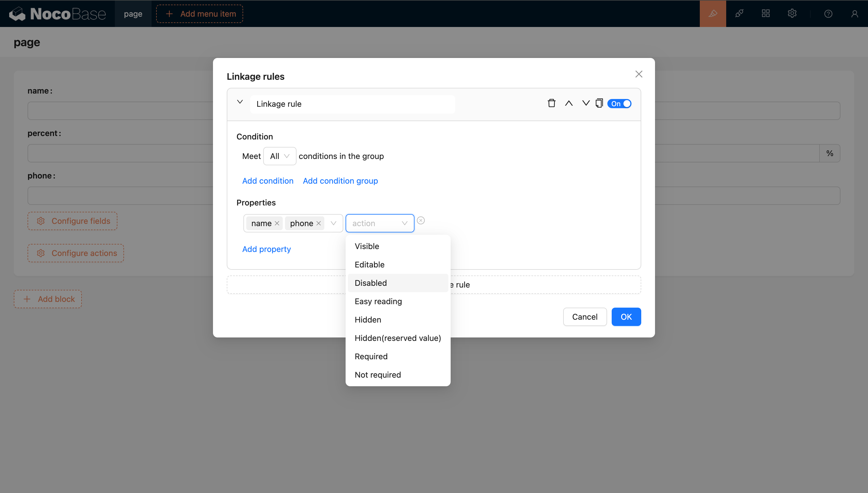This screenshot has width=868, height=493.
Task: Choose Disabled option
Action: pos(398,283)
